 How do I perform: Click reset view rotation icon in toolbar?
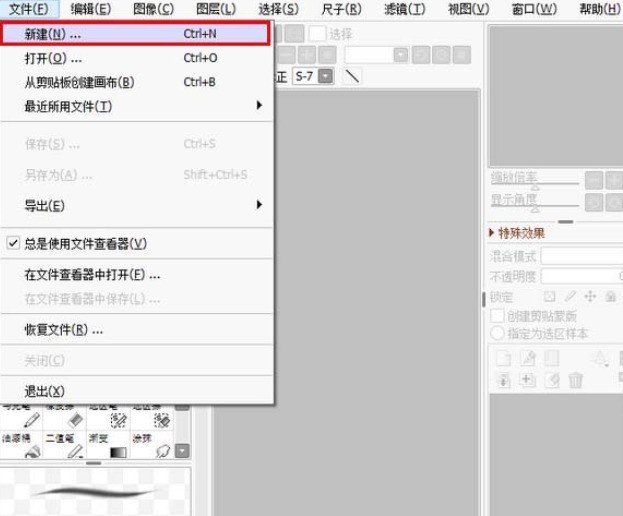(462, 55)
